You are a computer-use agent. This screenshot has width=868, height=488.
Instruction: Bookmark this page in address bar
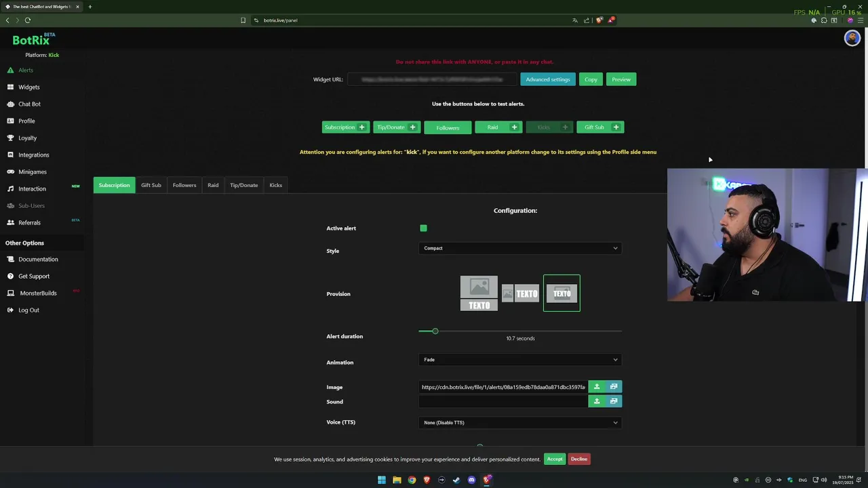tap(243, 20)
